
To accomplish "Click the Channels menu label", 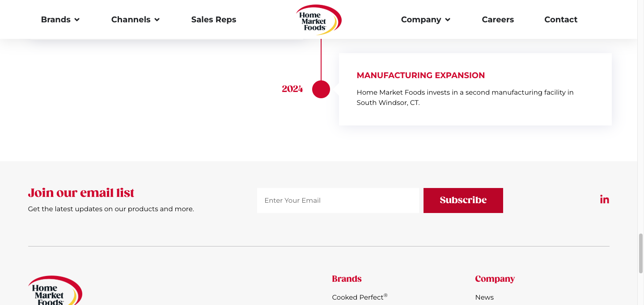I will coord(131,20).
